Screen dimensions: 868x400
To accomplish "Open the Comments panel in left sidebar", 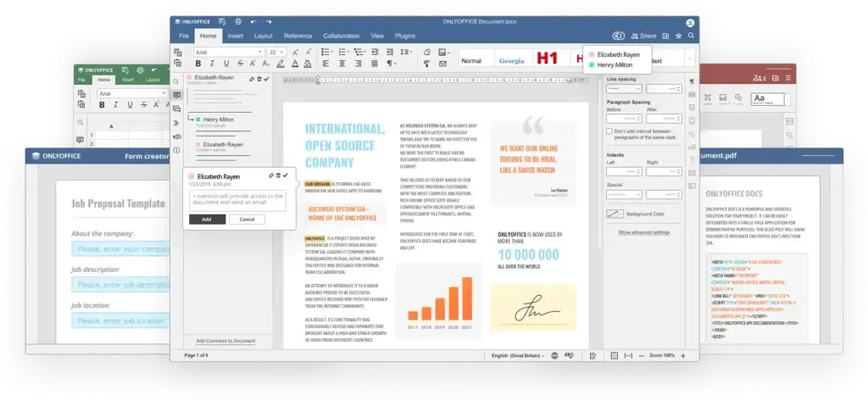I will (176, 95).
